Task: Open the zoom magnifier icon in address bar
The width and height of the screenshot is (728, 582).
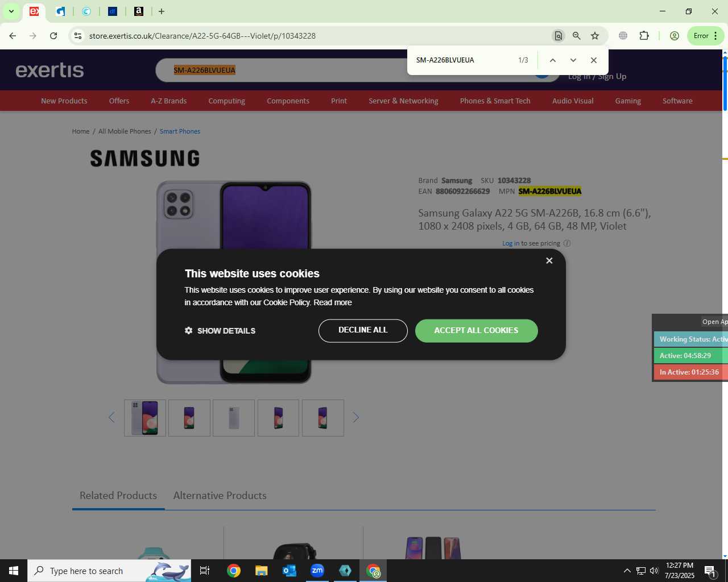Action: pyautogui.click(x=577, y=36)
